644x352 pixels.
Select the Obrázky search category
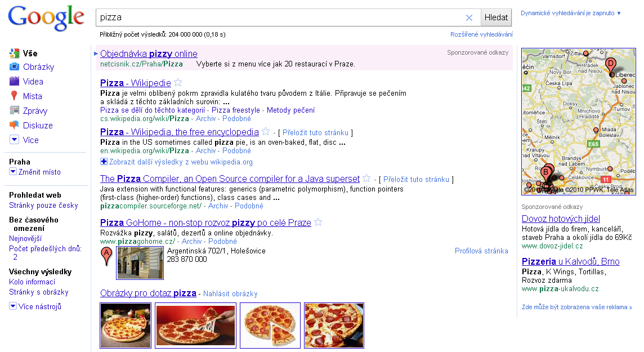click(x=39, y=67)
